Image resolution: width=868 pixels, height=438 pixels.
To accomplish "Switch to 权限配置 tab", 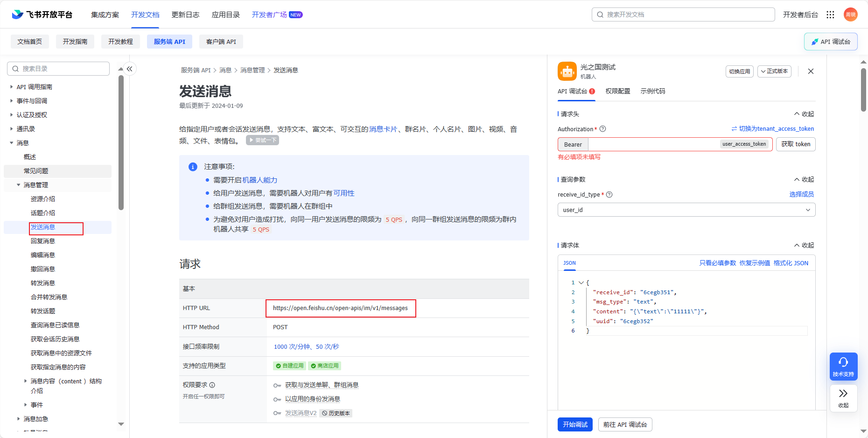I will (x=618, y=91).
